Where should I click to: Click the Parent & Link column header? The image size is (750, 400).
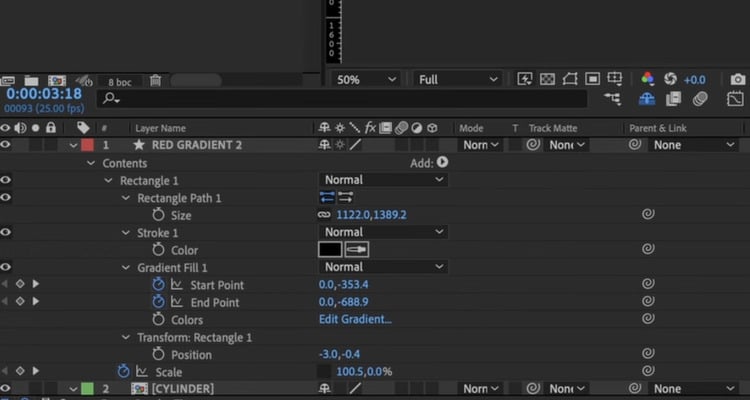(658, 128)
